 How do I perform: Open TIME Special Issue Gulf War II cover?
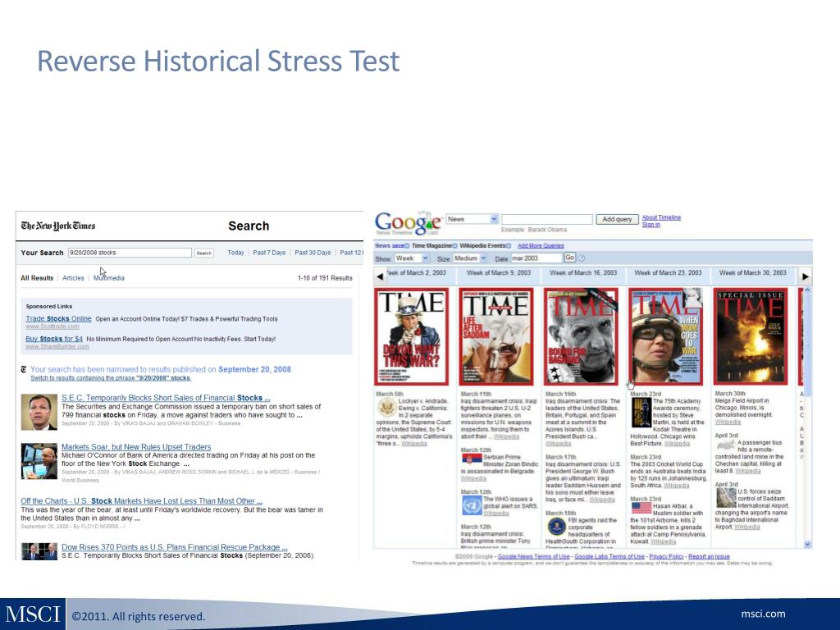751,336
